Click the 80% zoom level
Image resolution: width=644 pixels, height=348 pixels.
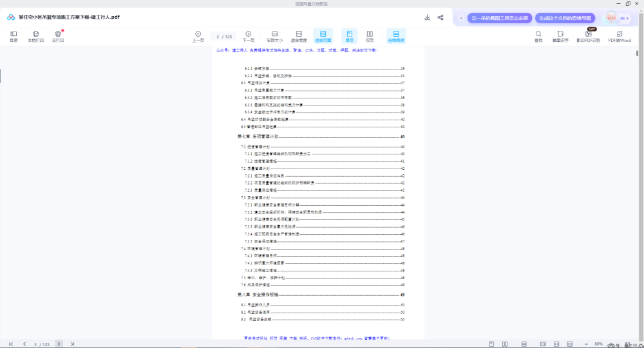coord(598,344)
